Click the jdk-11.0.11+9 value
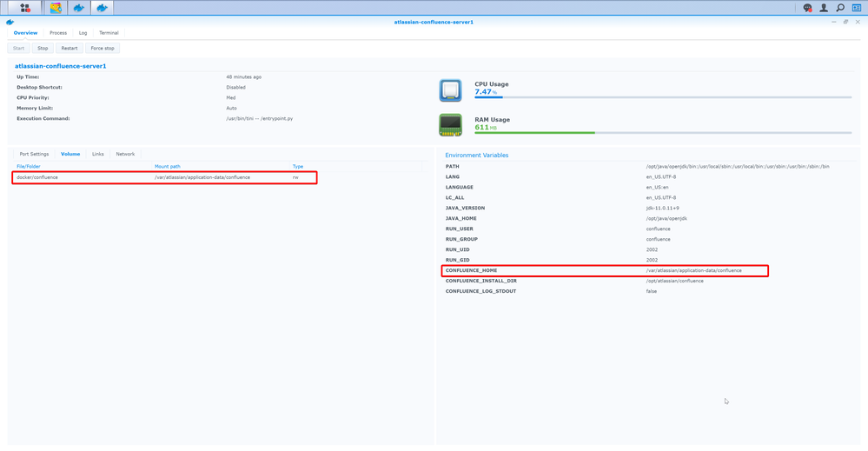 click(x=662, y=208)
